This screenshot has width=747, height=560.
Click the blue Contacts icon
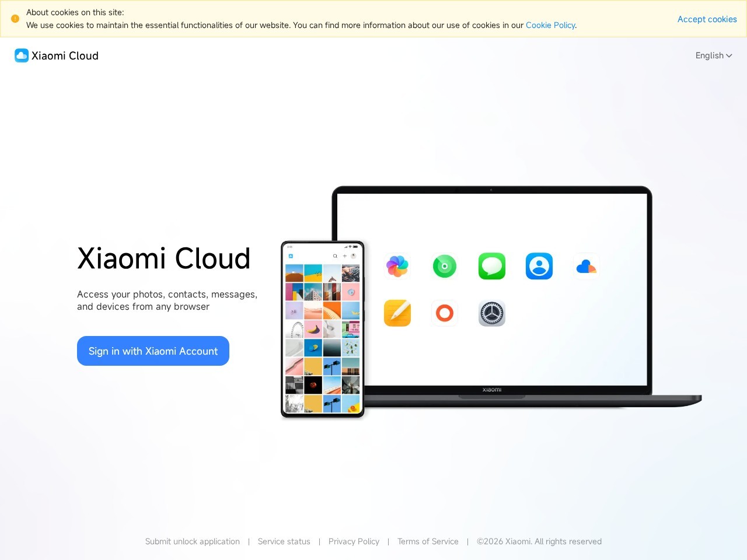point(539,266)
